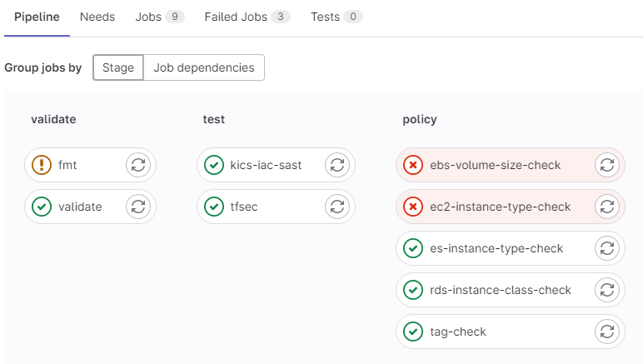This screenshot has width=643, height=364.
Task: Retry the kics-iac-sast job
Action: (337, 165)
